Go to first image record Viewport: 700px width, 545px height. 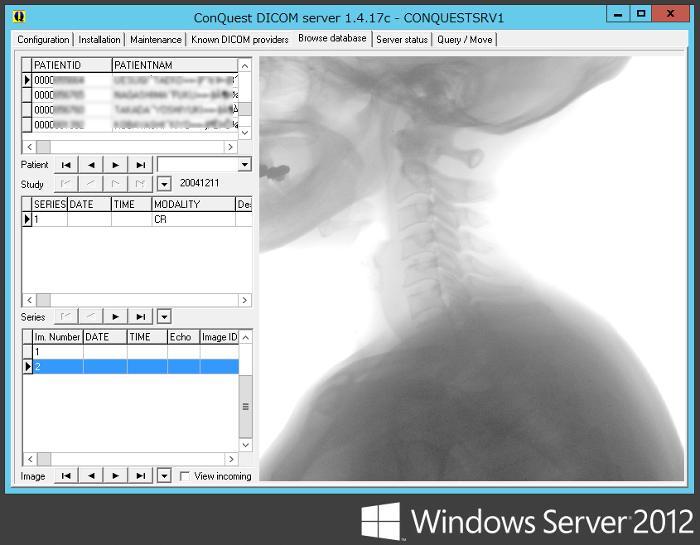pyautogui.click(x=66, y=476)
